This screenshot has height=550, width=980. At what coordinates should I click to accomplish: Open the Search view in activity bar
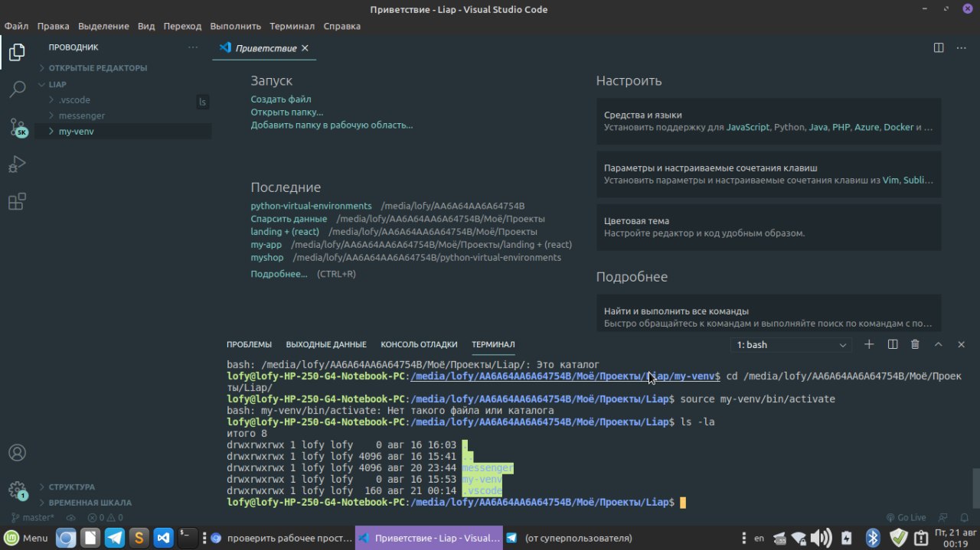pos(17,89)
